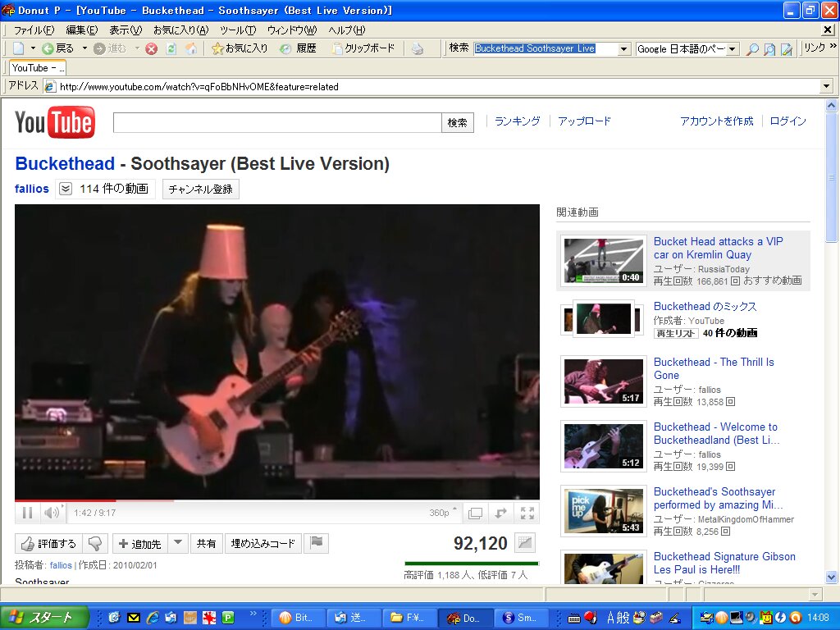The width and height of the screenshot is (840, 630).
Task: Select the YouTube browser tab
Action: click(38, 68)
